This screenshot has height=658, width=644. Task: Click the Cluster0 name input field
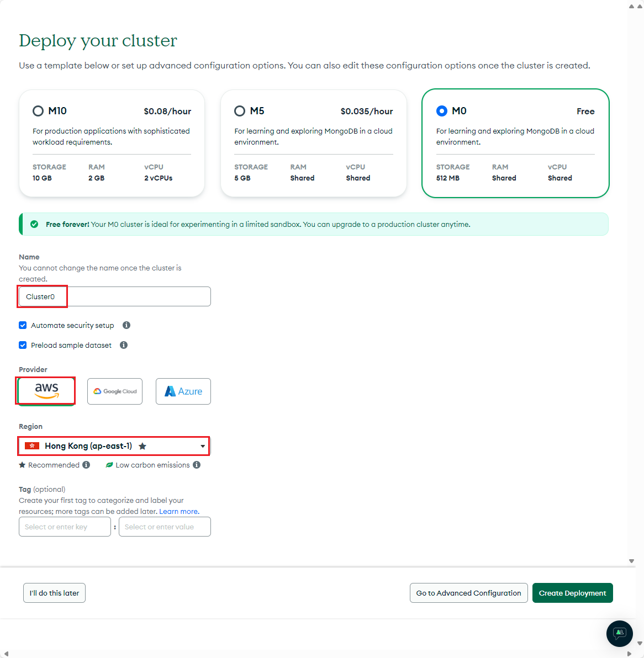pos(115,296)
